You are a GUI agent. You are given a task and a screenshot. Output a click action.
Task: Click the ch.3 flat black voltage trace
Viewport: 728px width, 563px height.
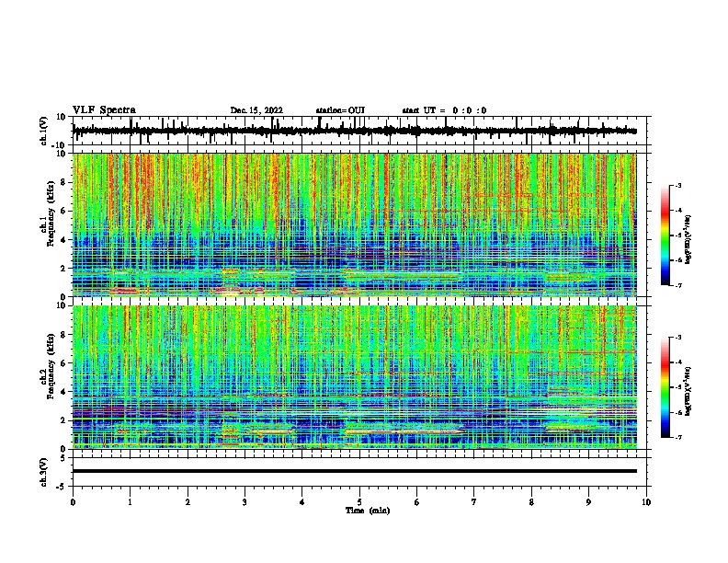355,471
